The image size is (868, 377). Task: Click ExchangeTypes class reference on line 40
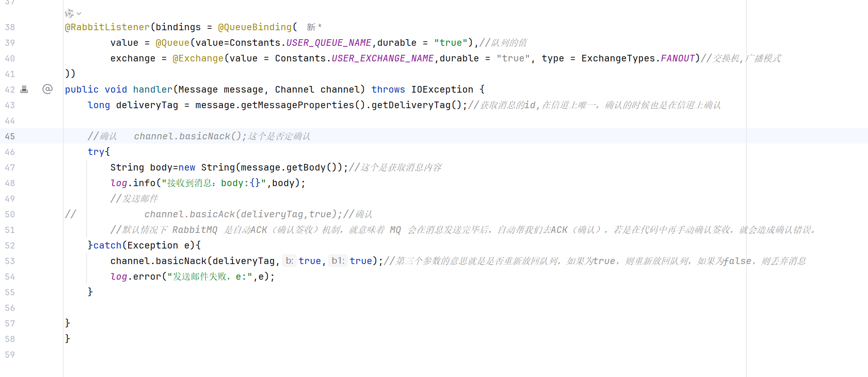click(x=618, y=58)
